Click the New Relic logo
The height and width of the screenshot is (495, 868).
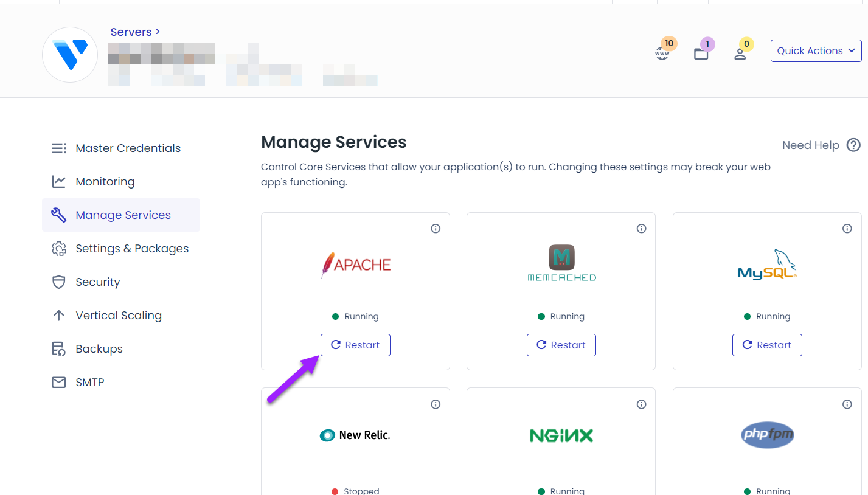(355, 435)
